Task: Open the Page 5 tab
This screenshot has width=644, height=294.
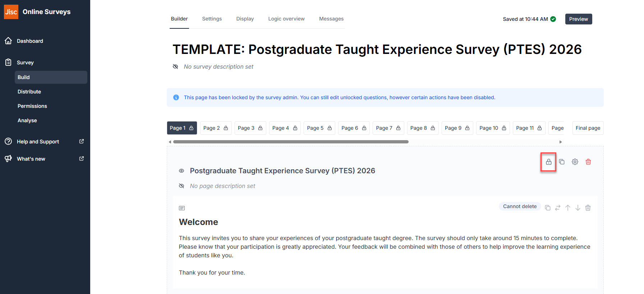Action: (319, 128)
